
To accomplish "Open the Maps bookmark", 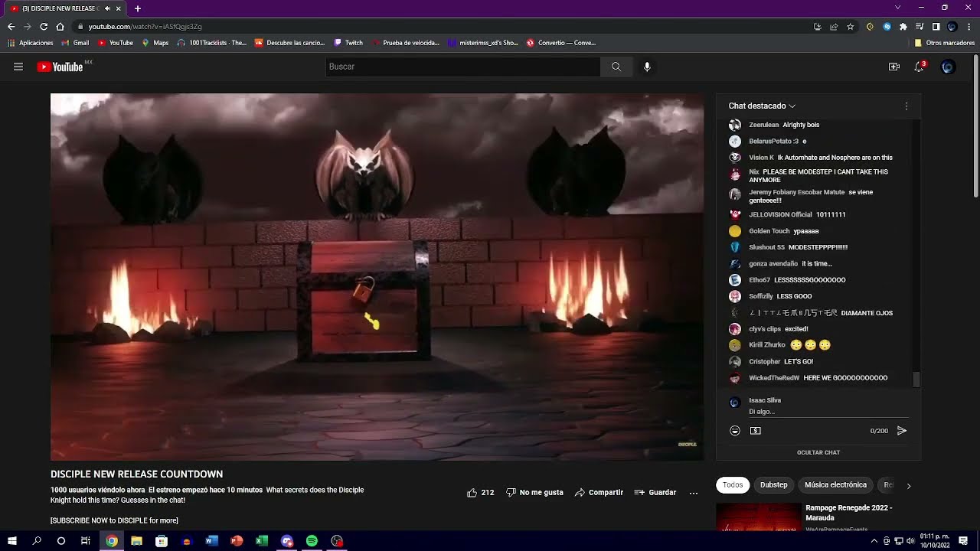I will [x=155, y=43].
